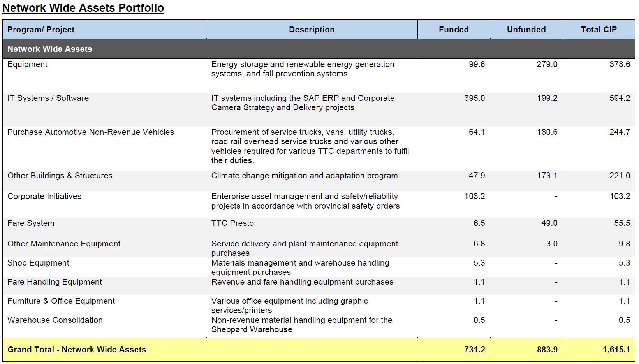Viewport: 639px width, 364px height.
Task: Click the Description column header
Action: pyautogui.click(x=312, y=30)
